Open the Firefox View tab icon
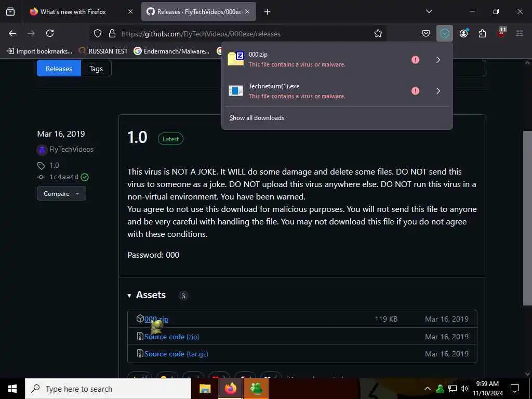 pyautogui.click(x=10, y=11)
